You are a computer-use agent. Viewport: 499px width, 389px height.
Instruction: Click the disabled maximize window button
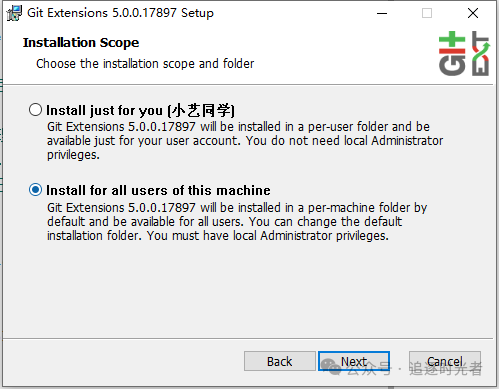[427, 13]
